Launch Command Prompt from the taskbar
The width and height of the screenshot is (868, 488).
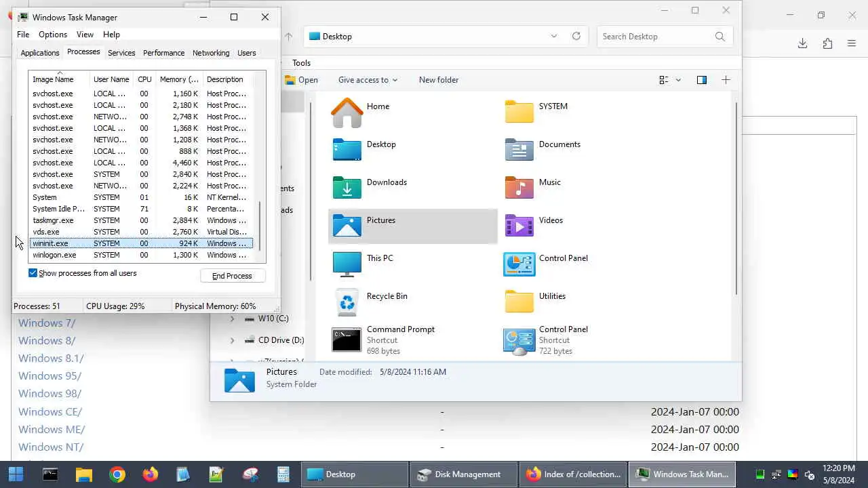coord(50,474)
